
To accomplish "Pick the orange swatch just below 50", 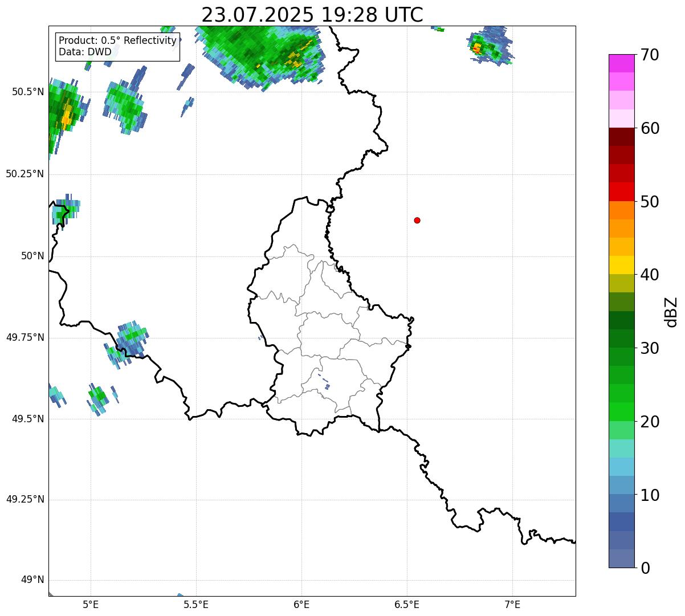I will [622, 210].
